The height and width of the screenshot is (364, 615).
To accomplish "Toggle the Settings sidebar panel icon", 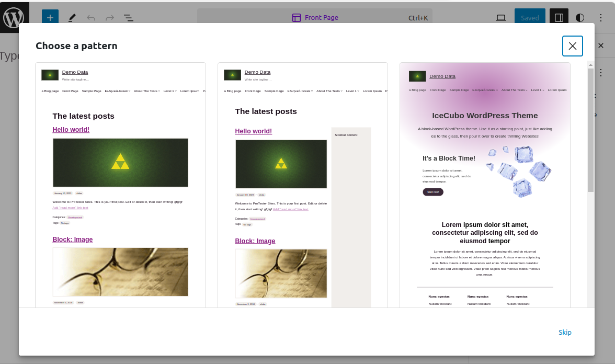I will pos(559,18).
